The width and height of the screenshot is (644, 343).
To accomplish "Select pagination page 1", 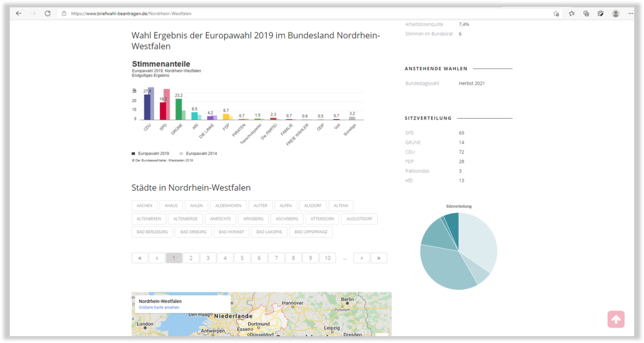I will click(x=173, y=258).
